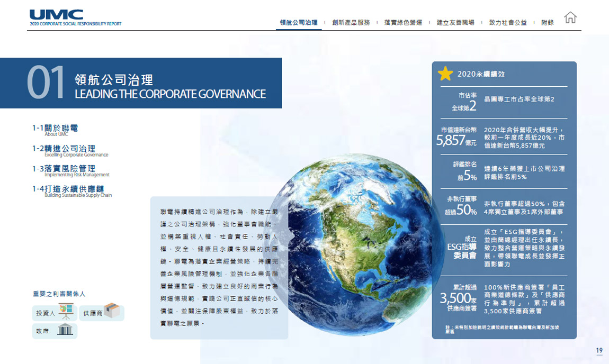Select the 致力社會公益 tab
The width and height of the screenshot is (609, 364).
click(x=508, y=23)
